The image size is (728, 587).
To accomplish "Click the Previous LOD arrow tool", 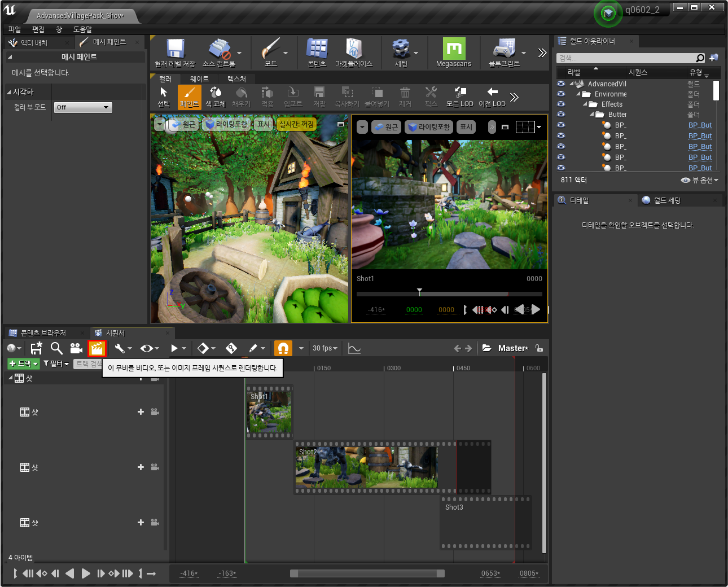I will 492,97.
